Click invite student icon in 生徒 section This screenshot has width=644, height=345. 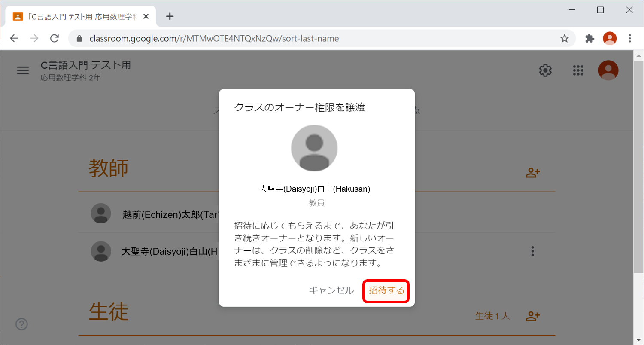point(532,316)
